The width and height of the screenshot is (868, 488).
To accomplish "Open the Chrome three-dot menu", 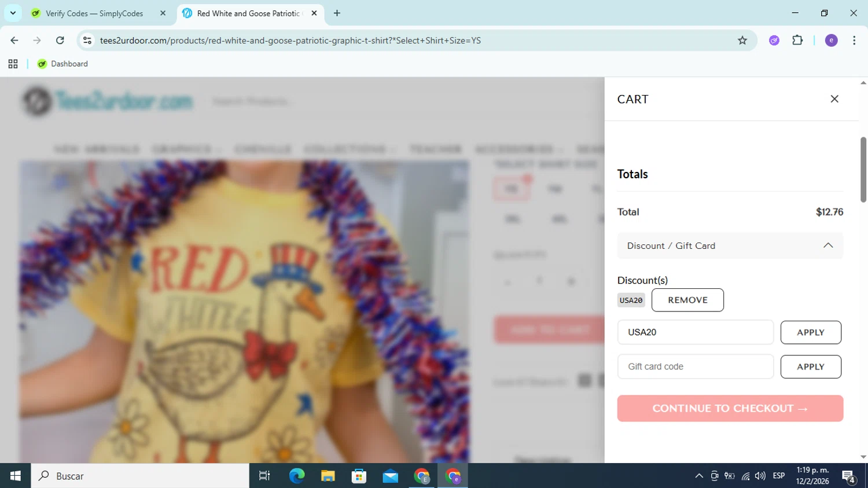I will [854, 41].
